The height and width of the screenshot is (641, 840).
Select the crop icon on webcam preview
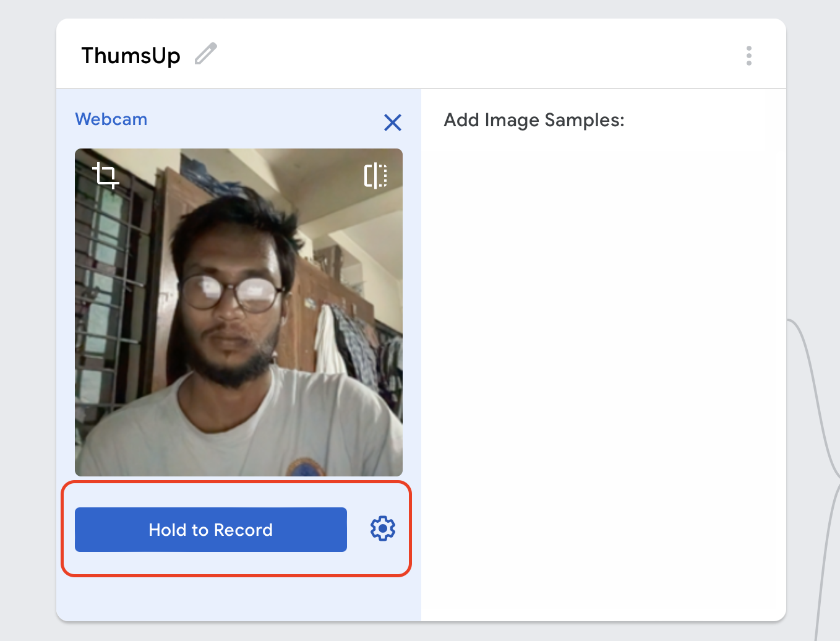106,176
